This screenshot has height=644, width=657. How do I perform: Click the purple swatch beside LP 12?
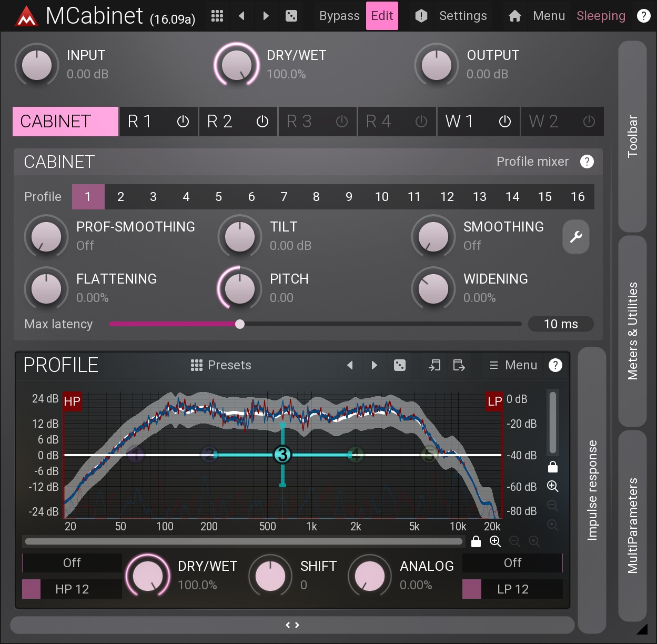[472, 589]
